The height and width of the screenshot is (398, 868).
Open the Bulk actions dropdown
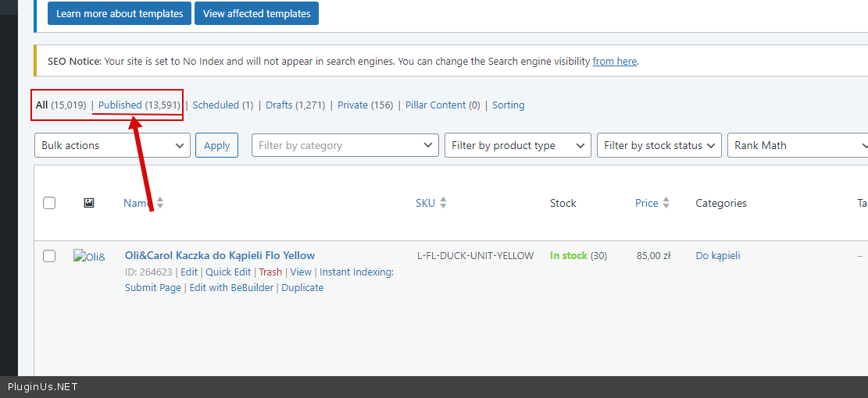[x=113, y=145]
